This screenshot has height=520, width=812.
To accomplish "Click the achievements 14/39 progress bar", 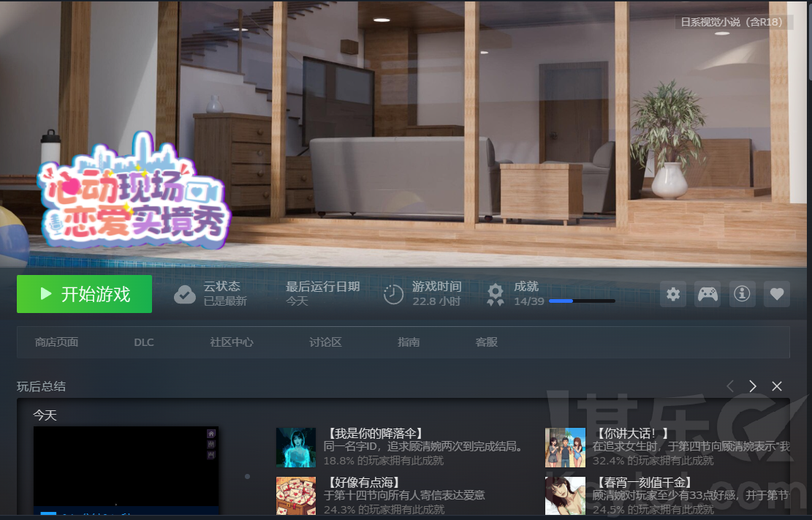I will [x=581, y=301].
